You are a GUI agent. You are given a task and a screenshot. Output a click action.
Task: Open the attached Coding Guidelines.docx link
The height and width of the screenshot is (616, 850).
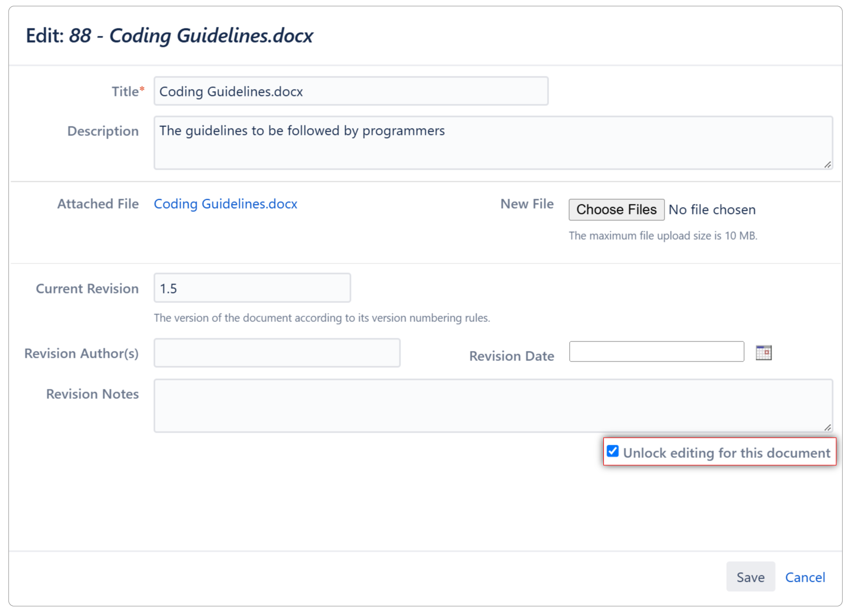pyautogui.click(x=226, y=204)
